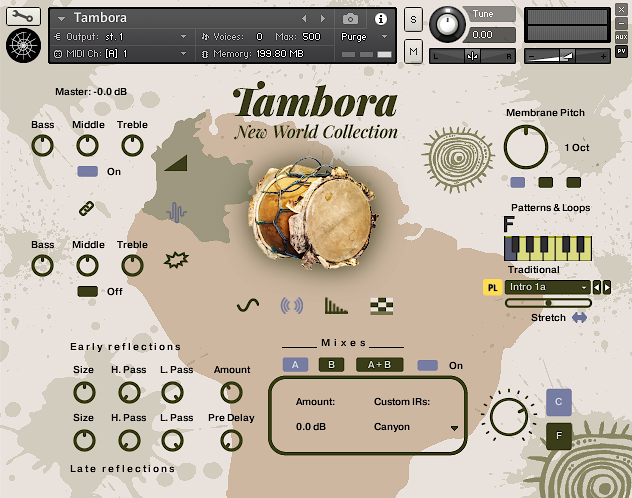Click the chain link EQ icon
Viewport: 632px width, 498px height.
[x=86, y=209]
